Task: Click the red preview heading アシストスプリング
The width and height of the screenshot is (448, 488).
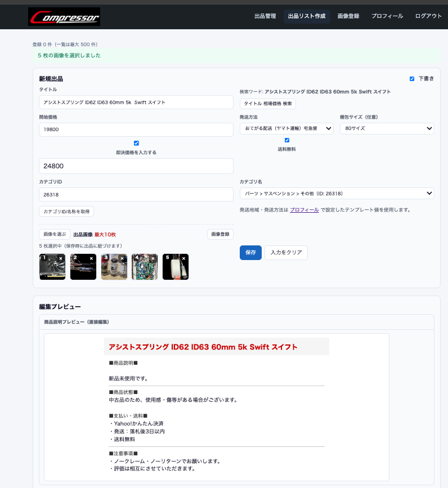Action: [203, 347]
